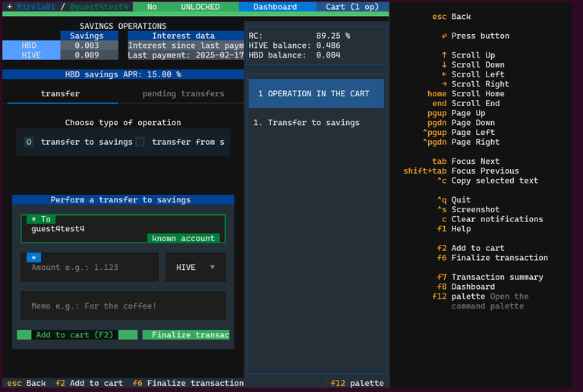Click Clear notifications help entry
This screenshot has width=583, height=392.
tap(493, 219)
